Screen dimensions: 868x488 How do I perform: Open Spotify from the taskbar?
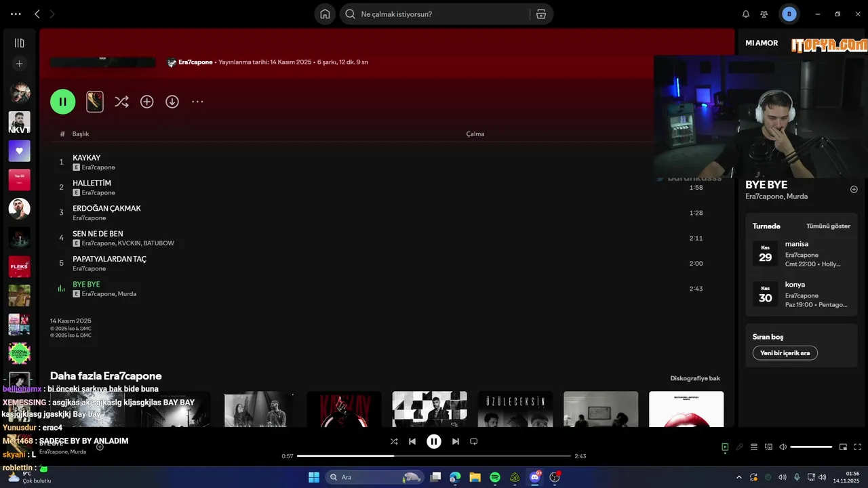495,477
